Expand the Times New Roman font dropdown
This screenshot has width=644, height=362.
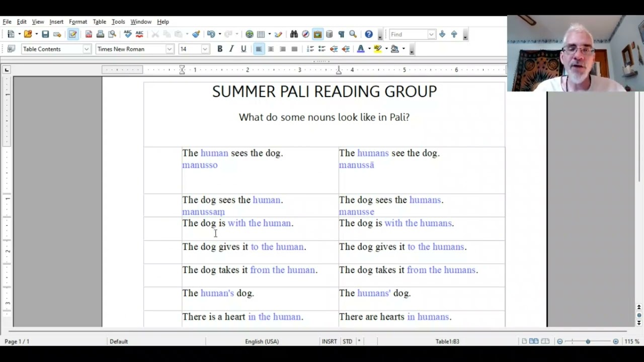coord(170,49)
